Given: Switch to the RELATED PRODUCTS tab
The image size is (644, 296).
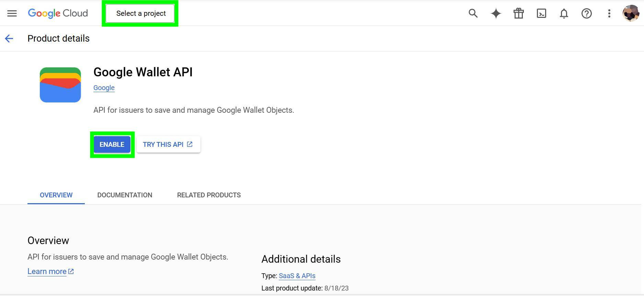Looking at the screenshot, I should 209,195.
